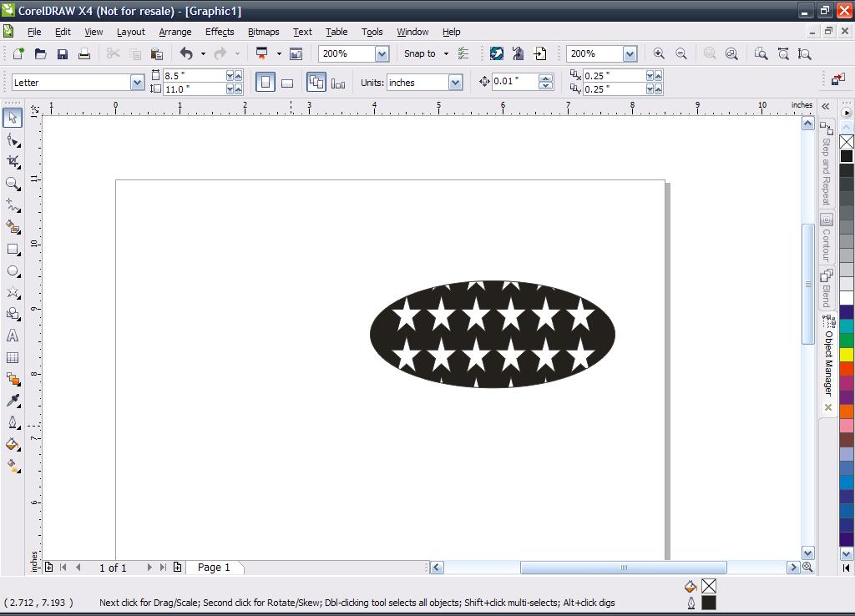Viewport: 855px width, 616px height.
Task: Open the Object Manager docker tab
Action: pos(827,359)
